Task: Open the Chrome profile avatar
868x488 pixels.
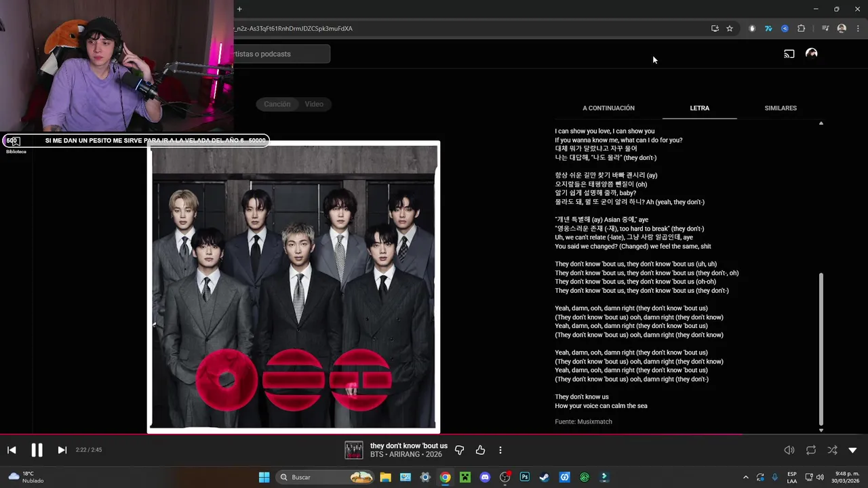Action: pos(842,28)
